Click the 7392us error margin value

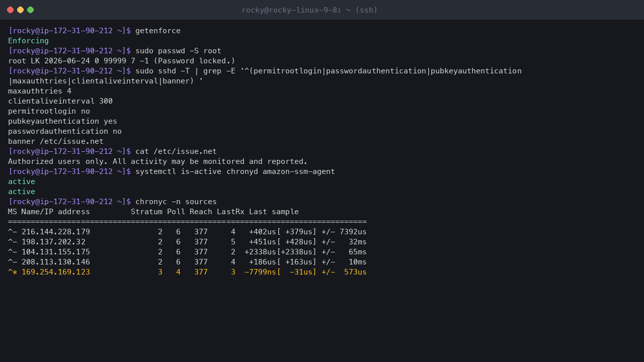pyautogui.click(x=353, y=232)
